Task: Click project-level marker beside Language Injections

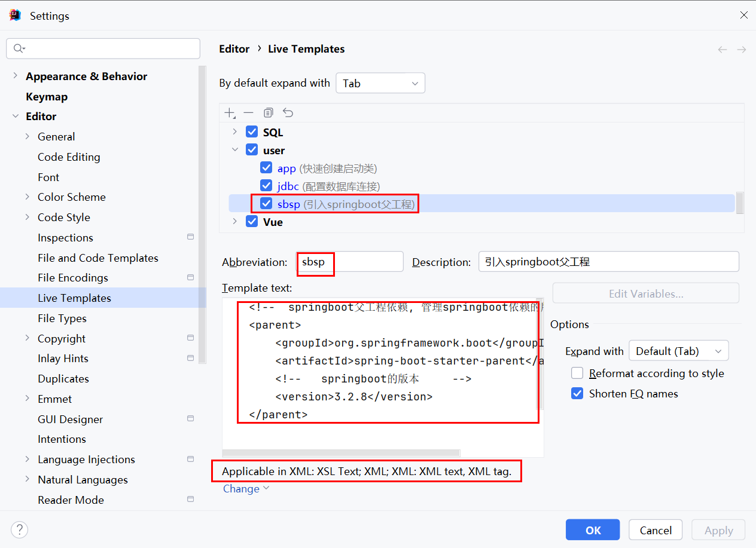Action: pyautogui.click(x=190, y=459)
